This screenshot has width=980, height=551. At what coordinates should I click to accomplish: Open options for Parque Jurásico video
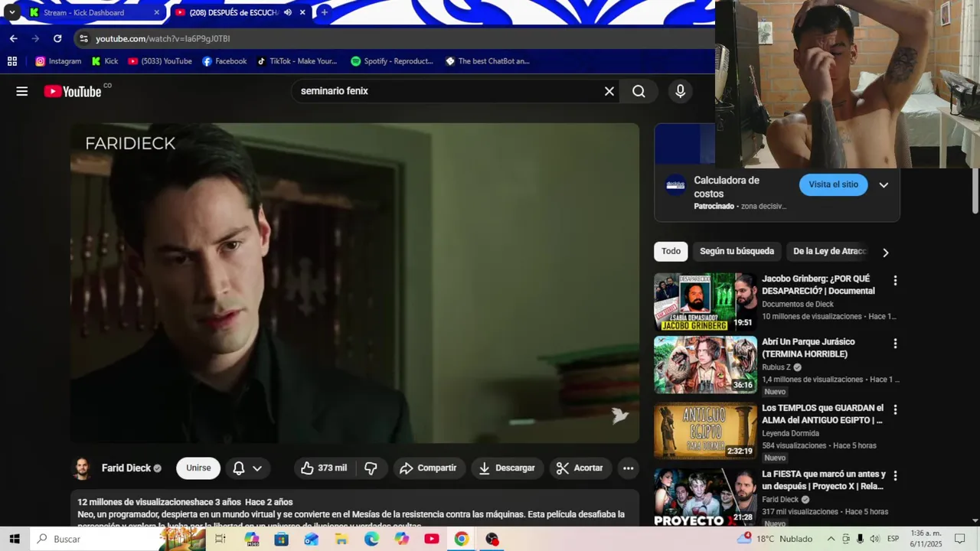[895, 344]
